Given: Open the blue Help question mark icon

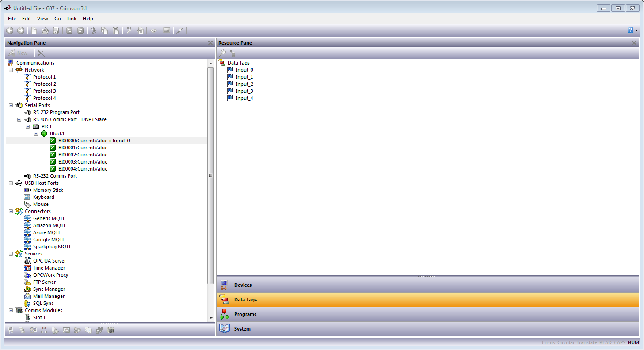Looking at the screenshot, I should [x=631, y=30].
